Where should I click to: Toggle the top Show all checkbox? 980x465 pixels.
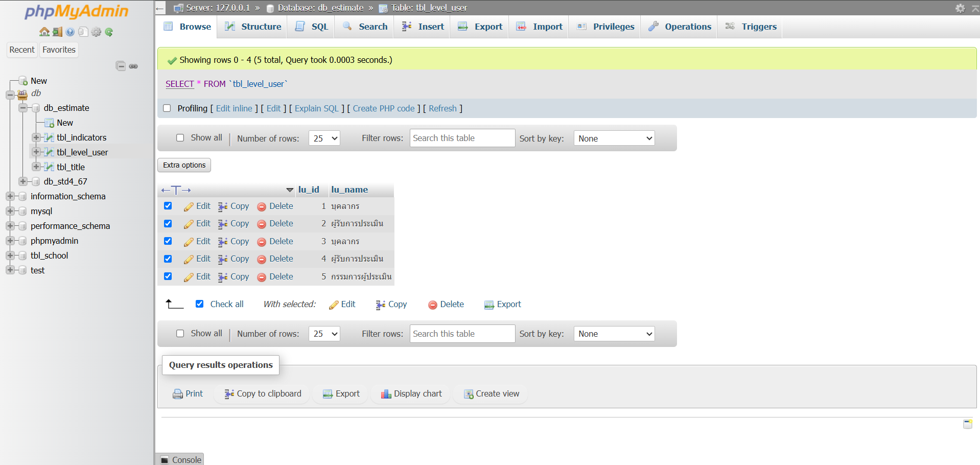(x=180, y=138)
